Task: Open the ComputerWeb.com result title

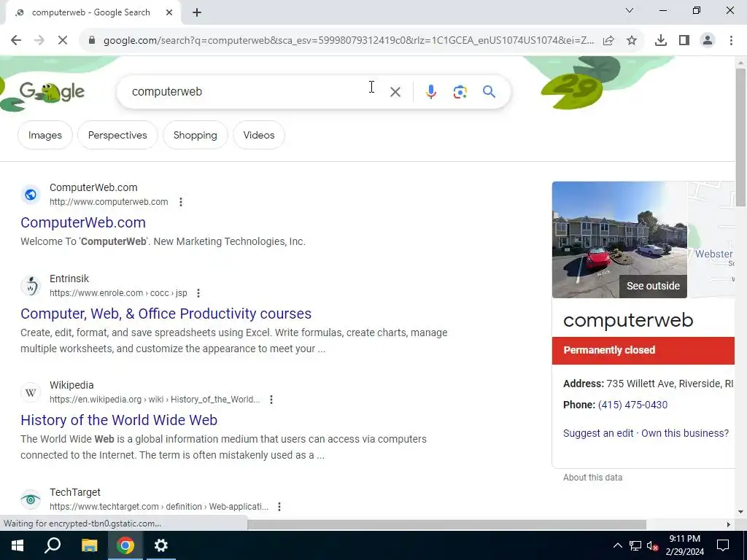Action: point(83,222)
